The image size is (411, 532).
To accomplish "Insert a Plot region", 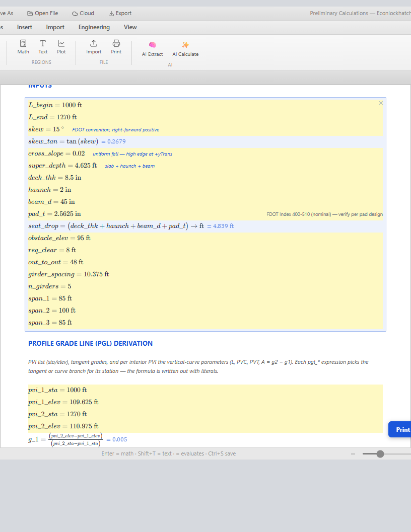I will pos(61,47).
